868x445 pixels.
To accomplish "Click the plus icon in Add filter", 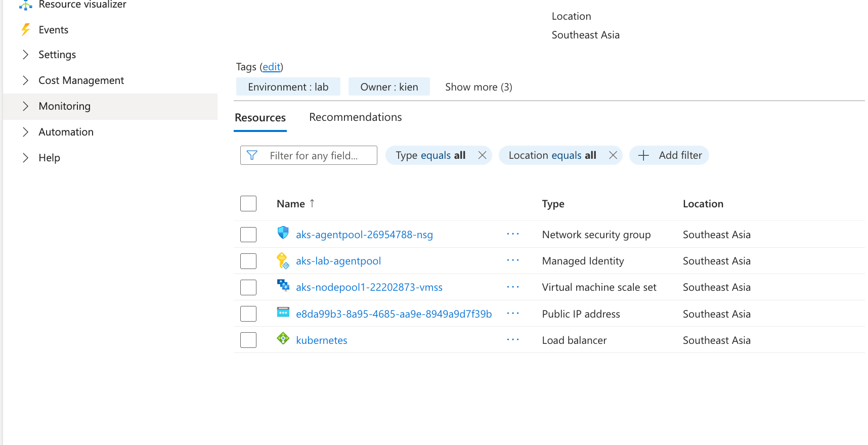I will click(x=643, y=155).
